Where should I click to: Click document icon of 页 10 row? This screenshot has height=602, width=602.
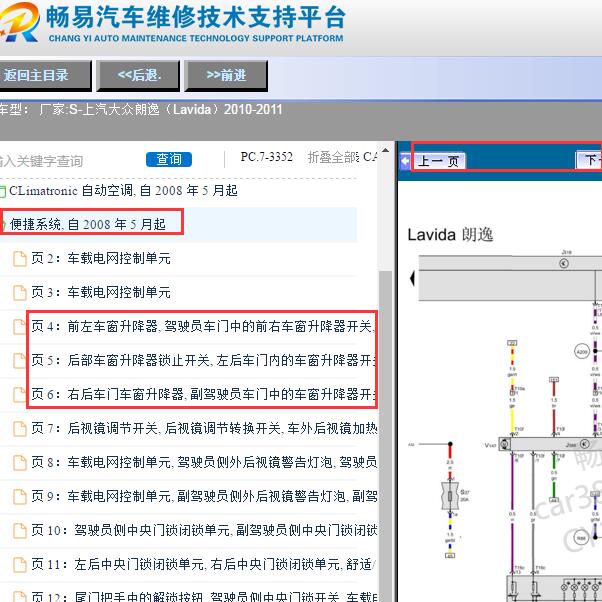point(20,531)
